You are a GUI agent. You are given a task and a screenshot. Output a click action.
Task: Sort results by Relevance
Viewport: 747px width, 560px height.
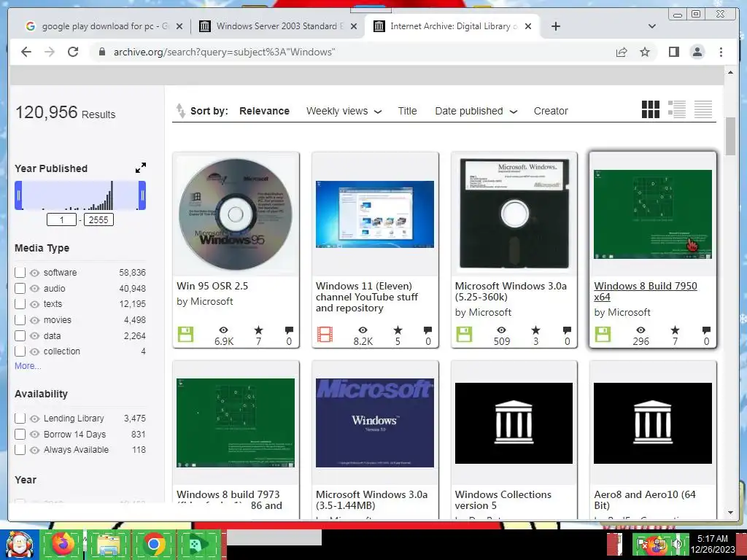(264, 111)
